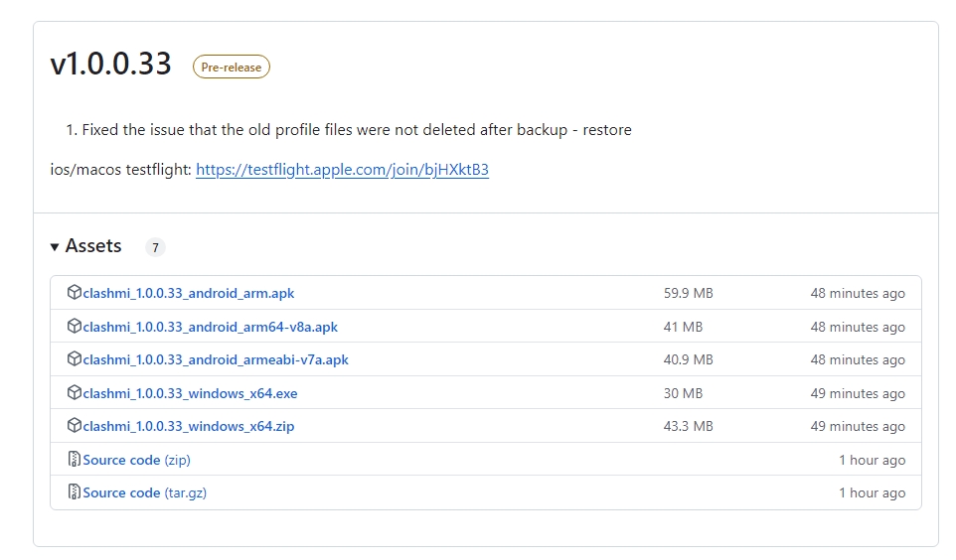Select the 41 MB size text
Screen dimensions: 956x560
click(683, 327)
